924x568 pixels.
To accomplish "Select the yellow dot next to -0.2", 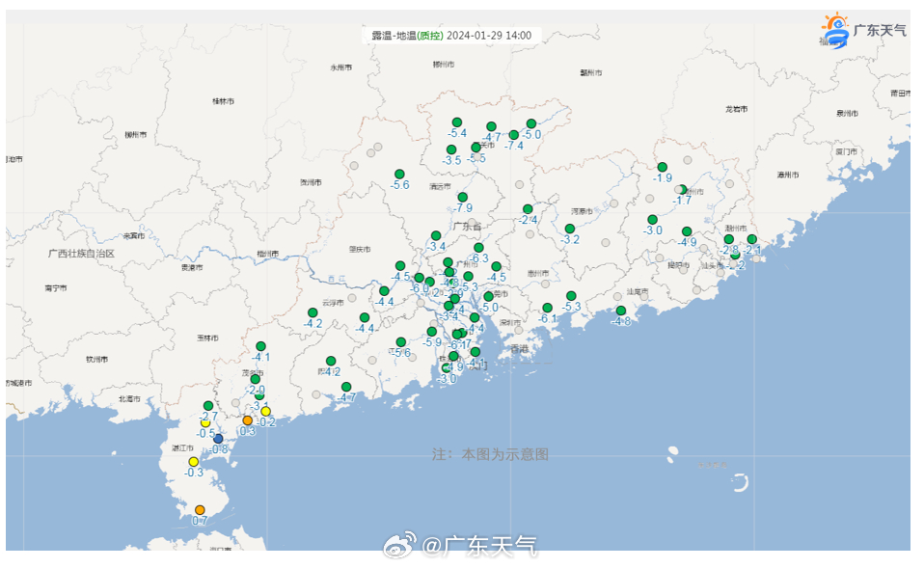I will point(266,411).
